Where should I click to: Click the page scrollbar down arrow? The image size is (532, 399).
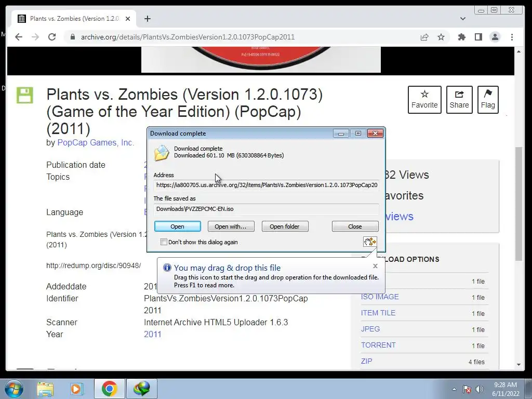tap(519, 365)
